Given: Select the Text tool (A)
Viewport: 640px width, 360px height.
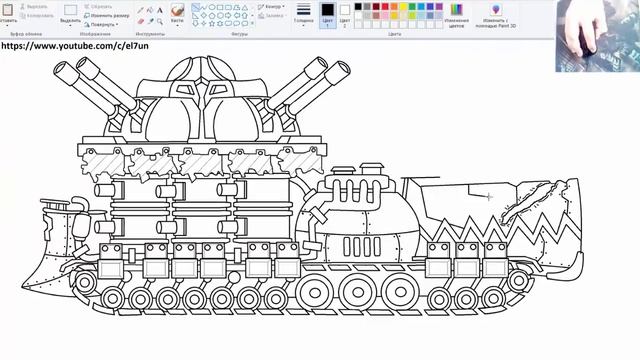Looking at the screenshot, I should pos(160,10).
